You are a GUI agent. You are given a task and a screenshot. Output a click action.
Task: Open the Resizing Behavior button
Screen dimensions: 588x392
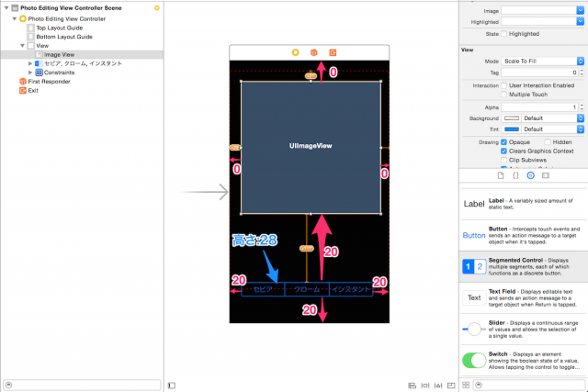451,386
